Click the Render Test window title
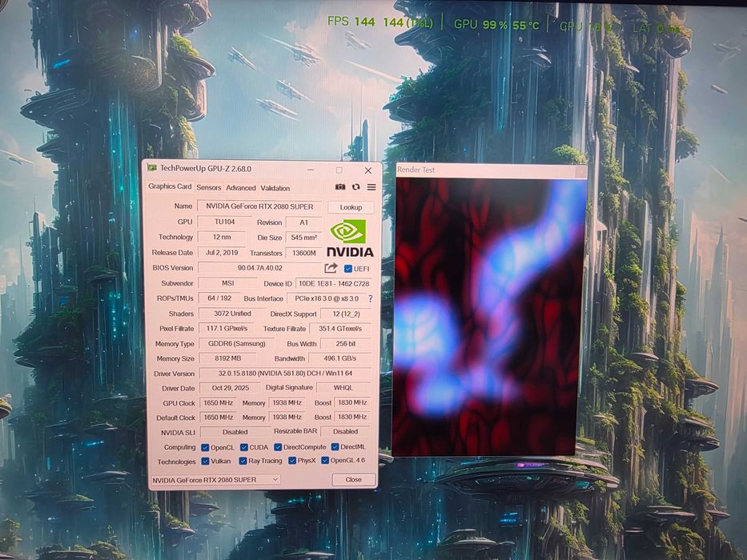 click(x=416, y=170)
